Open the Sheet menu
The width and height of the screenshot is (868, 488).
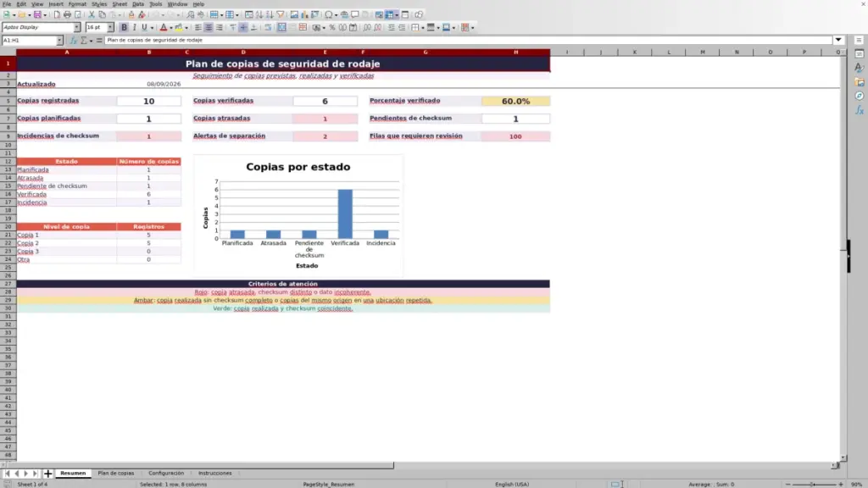pyautogui.click(x=120, y=4)
